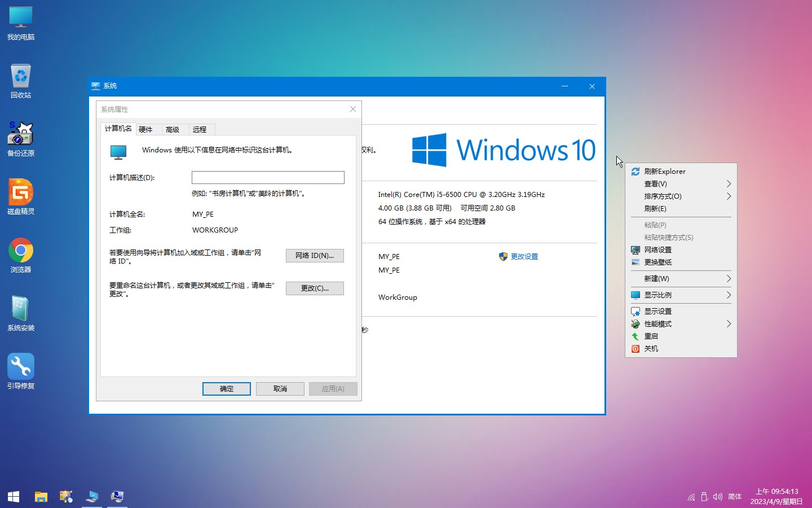Click the network tray icon
The width and height of the screenshot is (812, 508).
(691, 497)
